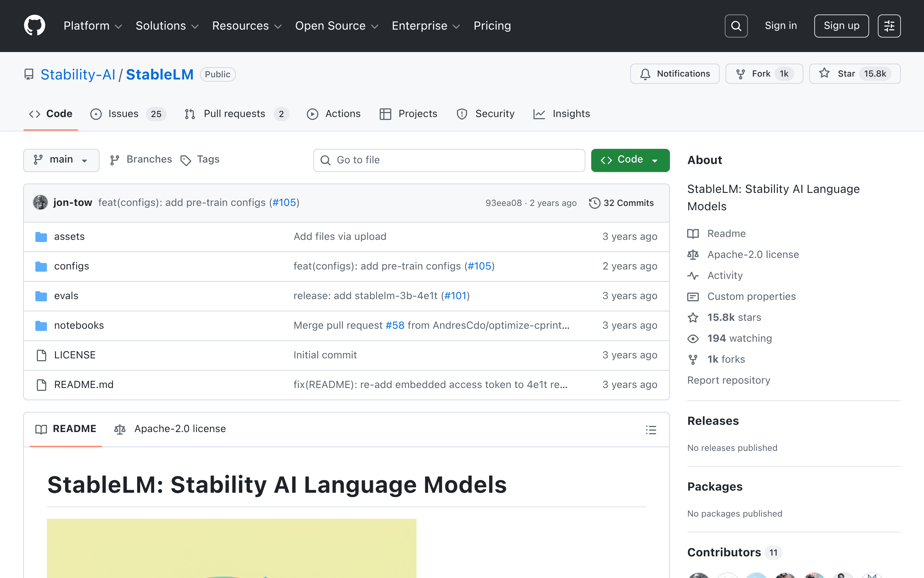Switch to the Pull requests tab
The width and height of the screenshot is (924, 578).
[x=236, y=114]
